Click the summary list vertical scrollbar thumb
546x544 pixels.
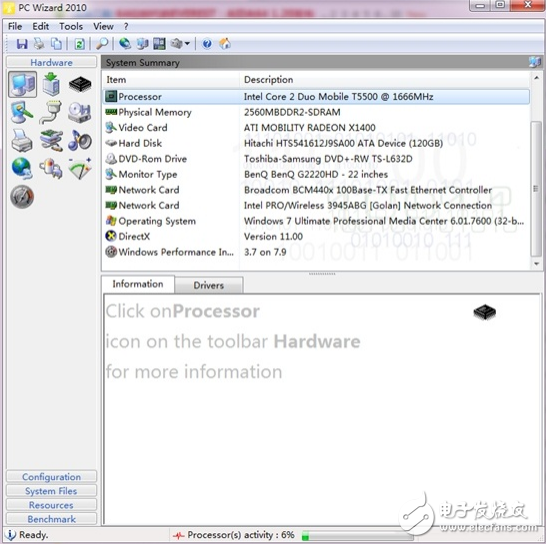536,189
